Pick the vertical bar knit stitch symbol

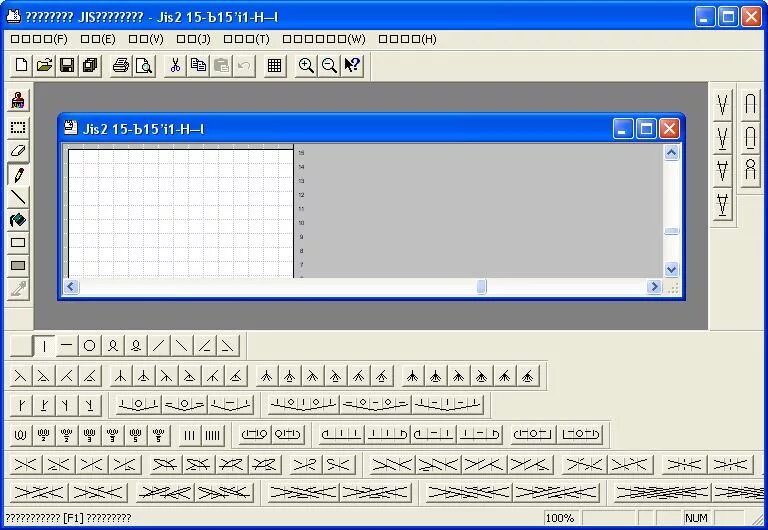pos(44,346)
